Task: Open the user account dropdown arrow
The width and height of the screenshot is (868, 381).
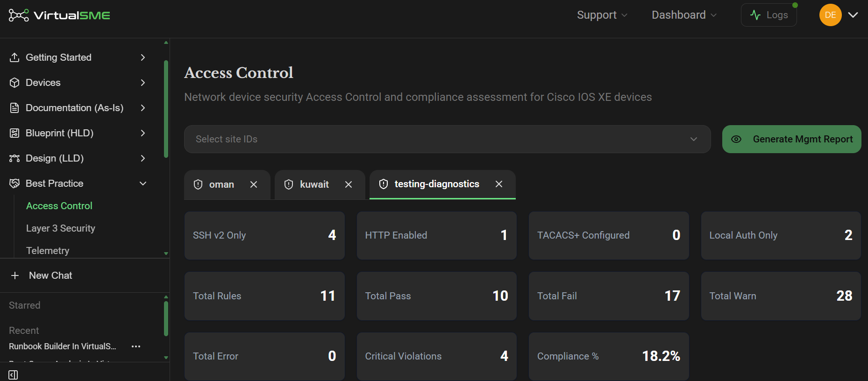Action: (853, 15)
